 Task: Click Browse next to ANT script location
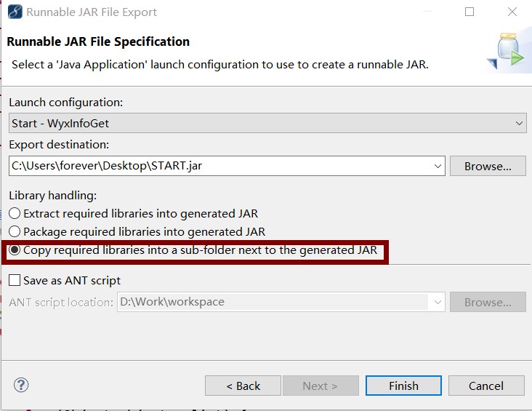(488, 302)
